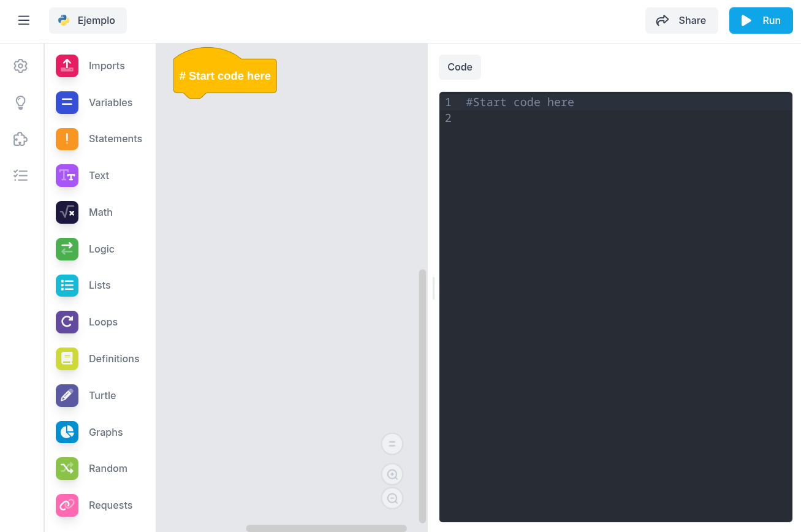Open the hamburger menu

(24, 20)
